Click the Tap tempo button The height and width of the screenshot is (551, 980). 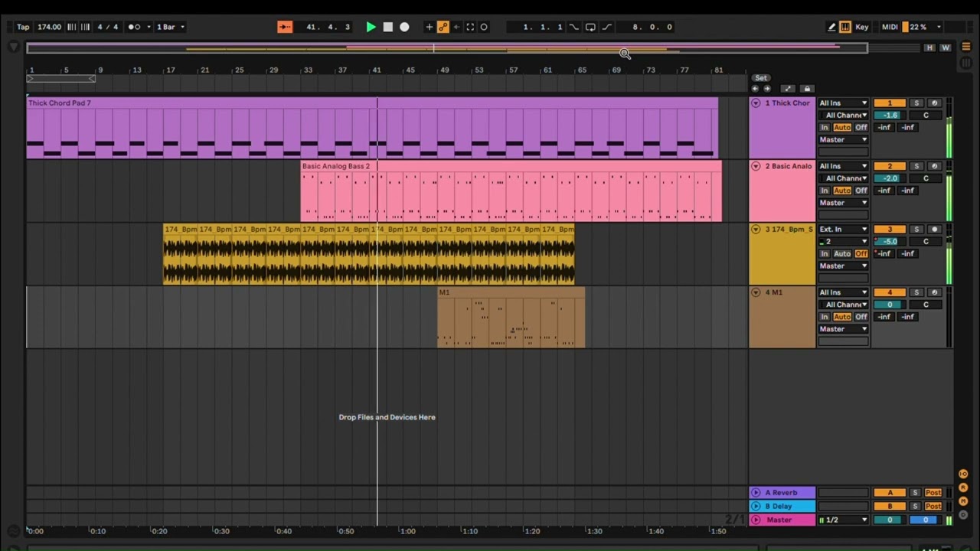click(23, 27)
